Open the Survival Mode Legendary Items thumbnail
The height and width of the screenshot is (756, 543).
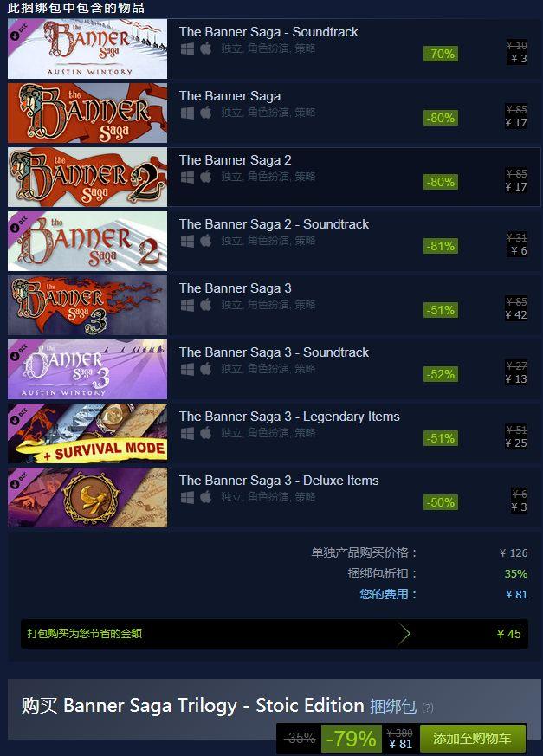point(87,434)
